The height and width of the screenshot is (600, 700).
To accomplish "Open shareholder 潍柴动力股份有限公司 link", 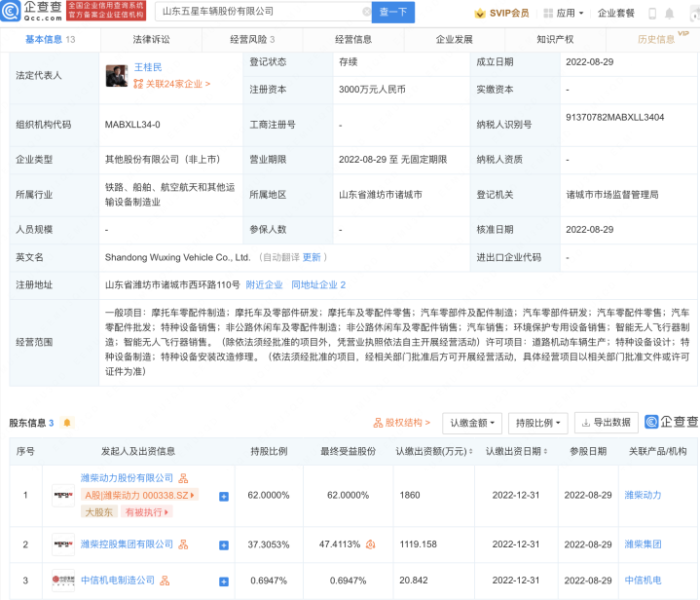I will (x=127, y=478).
